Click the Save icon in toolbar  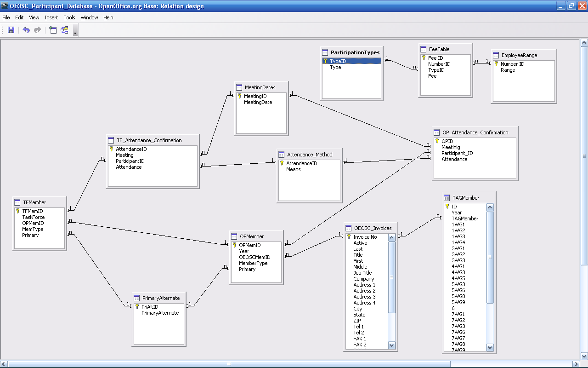[x=11, y=30]
